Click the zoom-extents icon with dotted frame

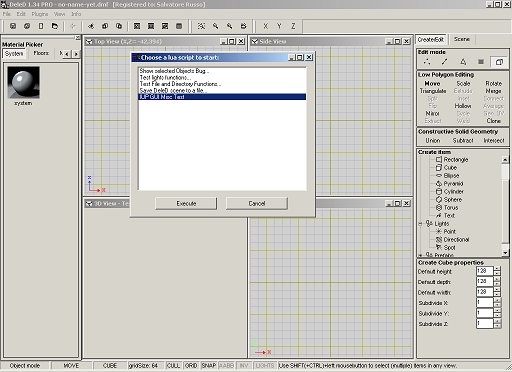tap(201, 26)
